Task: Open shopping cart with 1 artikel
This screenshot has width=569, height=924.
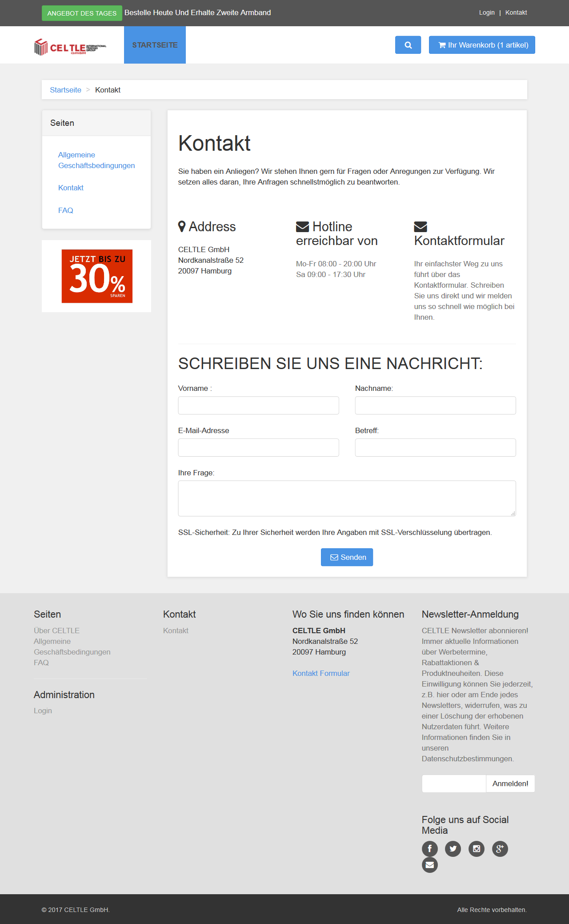Action: point(482,45)
